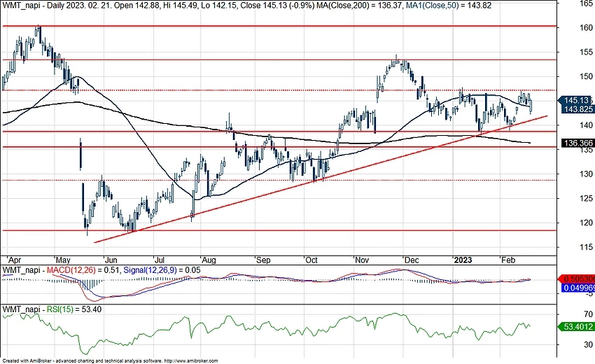Click the 155 price axis label
This screenshot has width=595, height=364.
click(587, 52)
